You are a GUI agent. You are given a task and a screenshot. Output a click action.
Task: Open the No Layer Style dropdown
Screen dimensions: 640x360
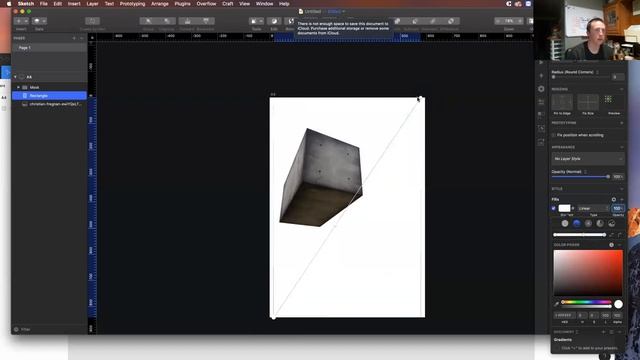(588, 159)
